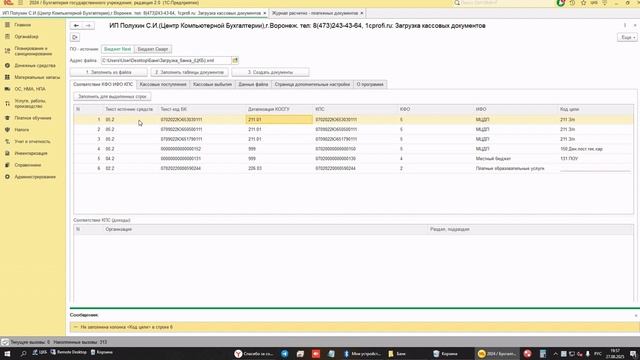Open the Органайзер section

tap(26, 37)
